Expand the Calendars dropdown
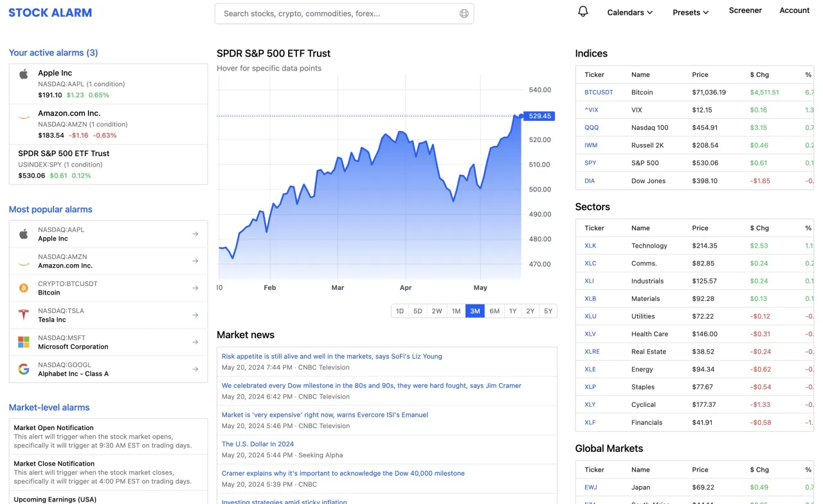Viewport: 823px width, 504px height. coord(630,12)
